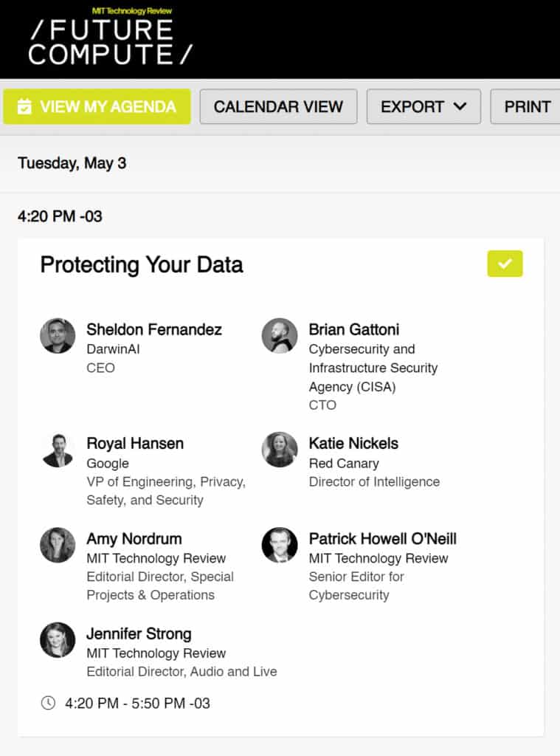Click the Tuesday, May 3 date header
This screenshot has height=756, width=560.
(72, 163)
